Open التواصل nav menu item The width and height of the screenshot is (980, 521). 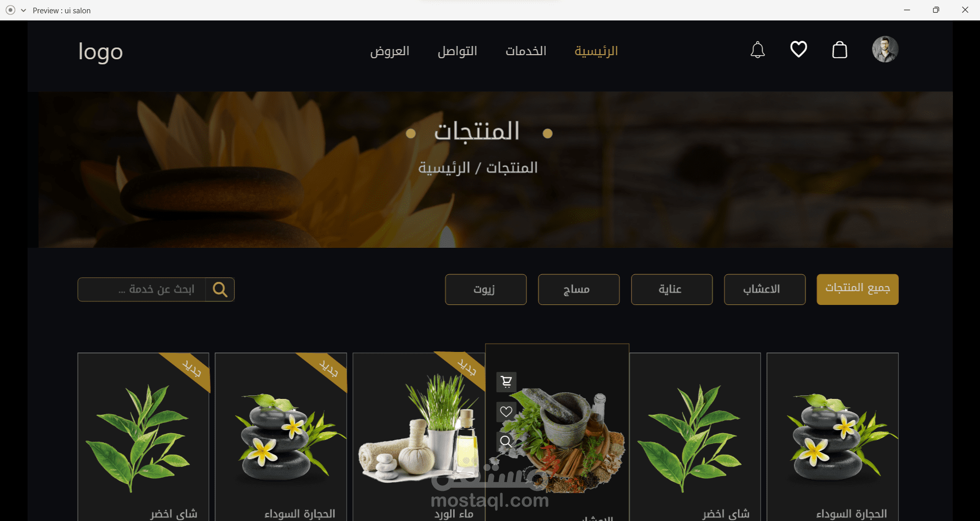click(x=457, y=51)
